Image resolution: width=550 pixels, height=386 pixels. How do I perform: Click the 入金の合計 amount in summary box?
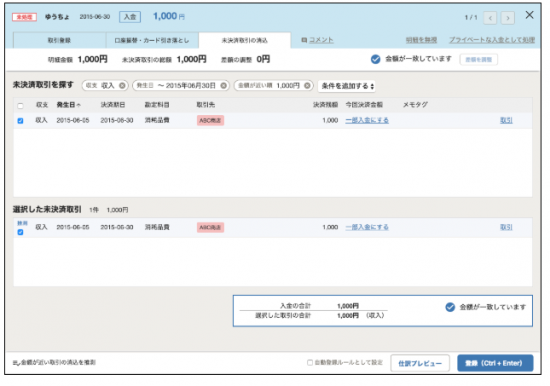click(x=348, y=306)
